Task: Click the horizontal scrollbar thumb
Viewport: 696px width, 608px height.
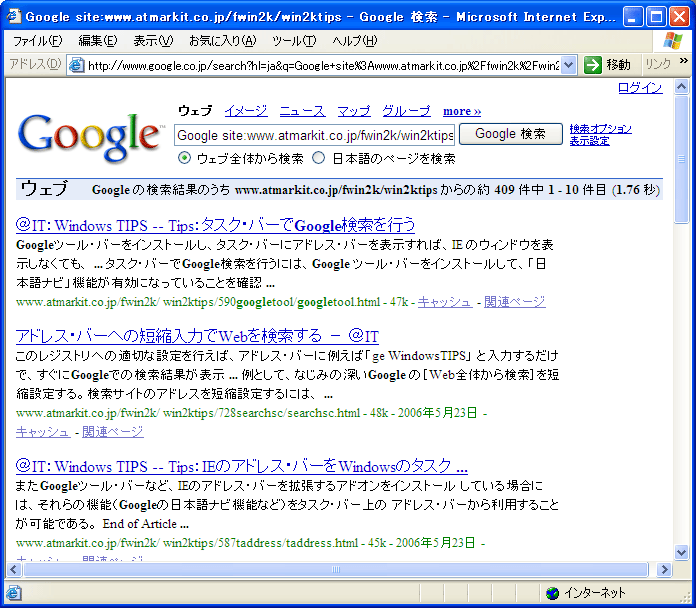Action: 336,569
